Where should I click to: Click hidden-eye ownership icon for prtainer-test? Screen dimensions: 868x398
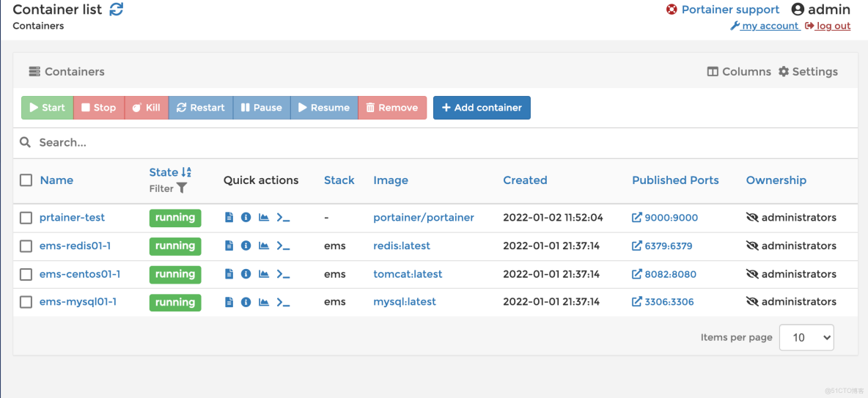pyautogui.click(x=752, y=218)
